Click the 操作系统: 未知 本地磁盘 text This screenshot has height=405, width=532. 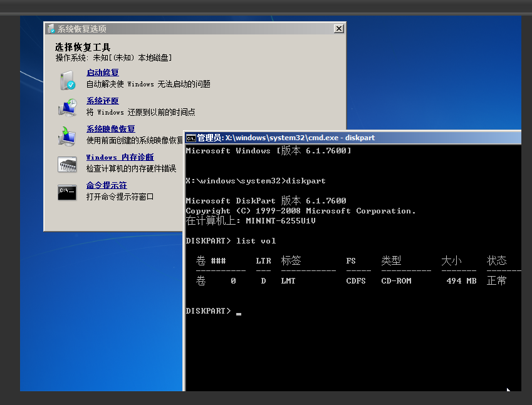[x=113, y=58]
